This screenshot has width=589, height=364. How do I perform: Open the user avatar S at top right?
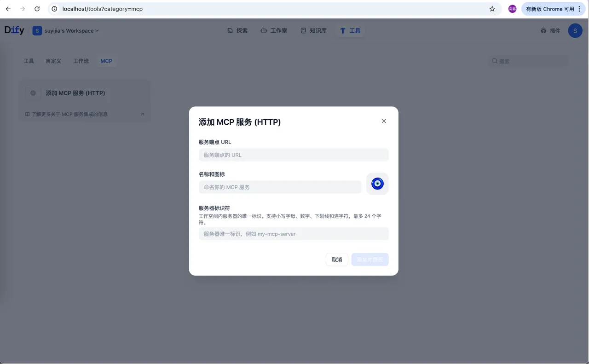coord(575,30)
